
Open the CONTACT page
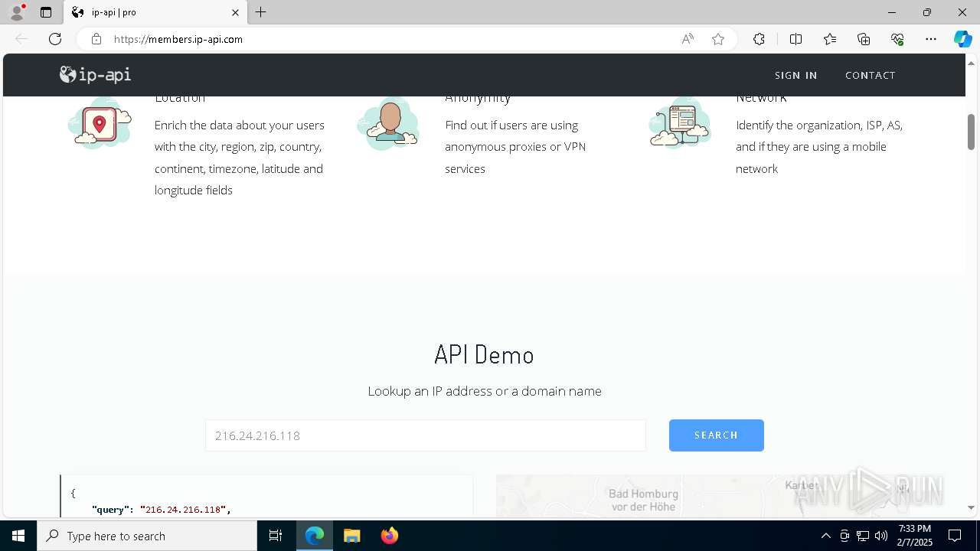pos(870,75)
